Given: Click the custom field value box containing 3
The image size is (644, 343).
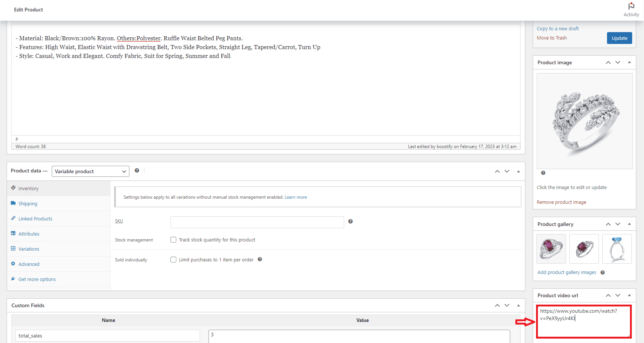Looking at the screenshot, I should pos(359,336).
